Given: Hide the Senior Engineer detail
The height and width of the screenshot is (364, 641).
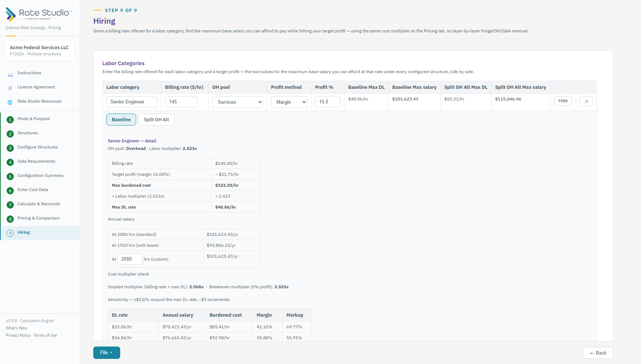Looking at the screenshot, I should pos(563,101).
